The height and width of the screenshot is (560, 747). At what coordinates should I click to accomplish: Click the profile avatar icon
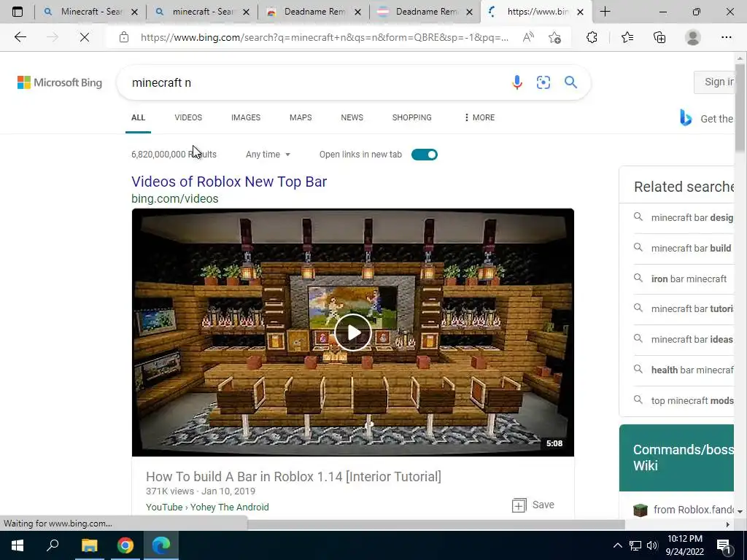[x=693, y=37]
